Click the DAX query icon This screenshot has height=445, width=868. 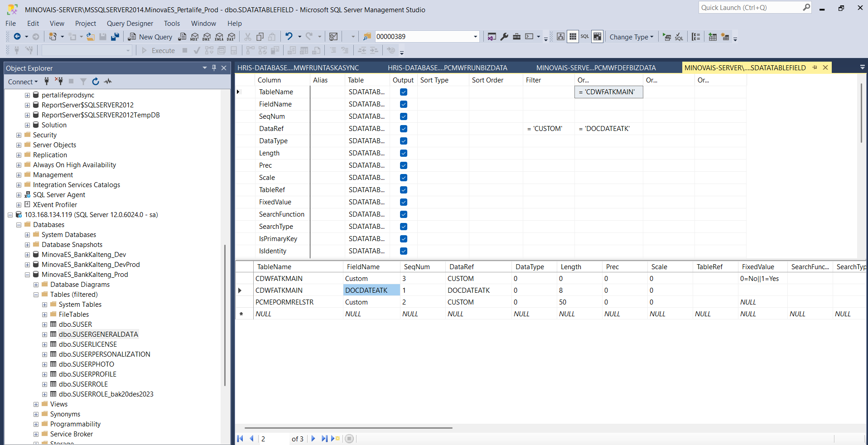[231, 37]
